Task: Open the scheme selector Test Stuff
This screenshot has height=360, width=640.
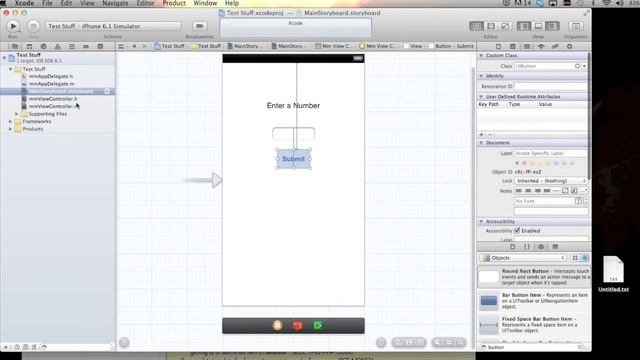Action: (x=61, y=26)
